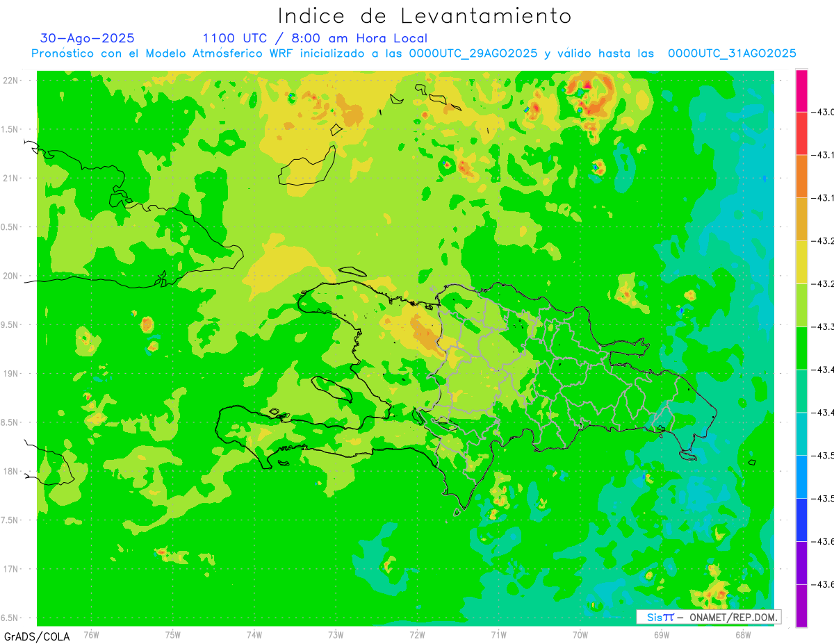Click the '17N' latitude axis label
Image resolution: width=834 pixels, height=644 pixels.
pyautogui.click(x=10, y=569)
